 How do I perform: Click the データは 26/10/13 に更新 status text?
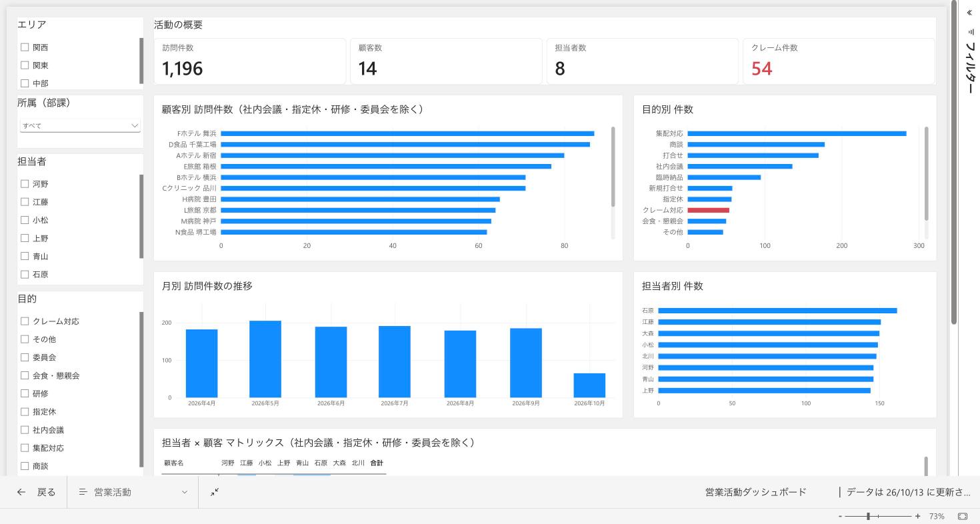(908, 492)
